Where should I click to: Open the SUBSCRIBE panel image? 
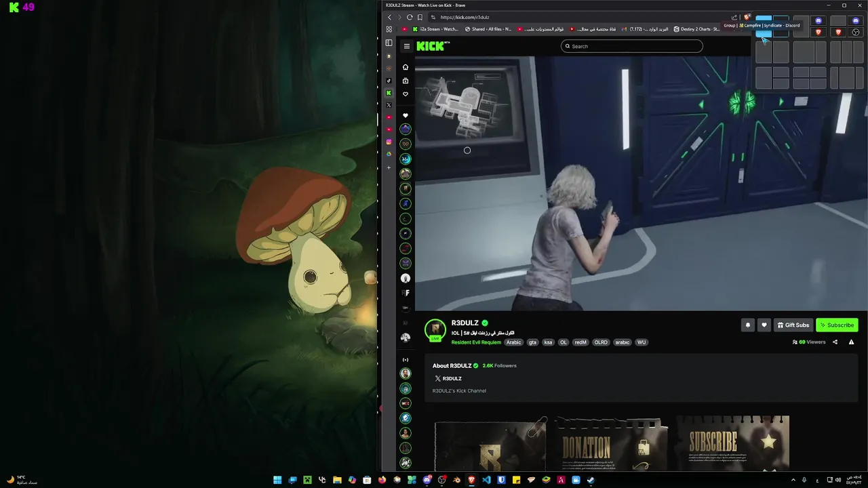point(732,443)
